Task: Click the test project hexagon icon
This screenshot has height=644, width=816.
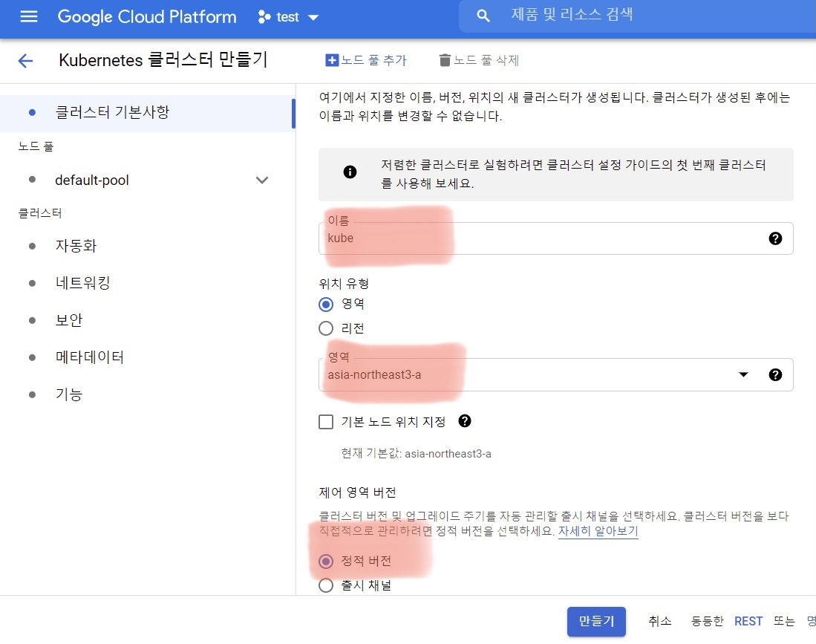Action: pos(264,17)
